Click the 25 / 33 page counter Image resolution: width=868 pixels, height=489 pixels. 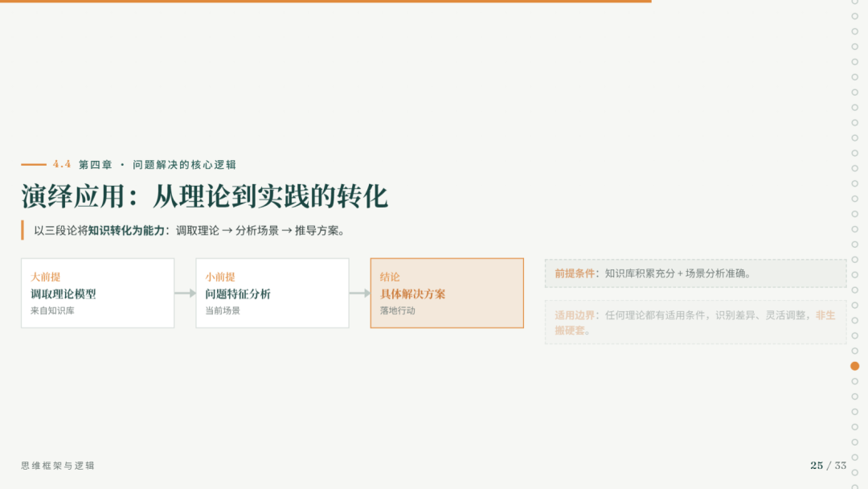[828, 466]
